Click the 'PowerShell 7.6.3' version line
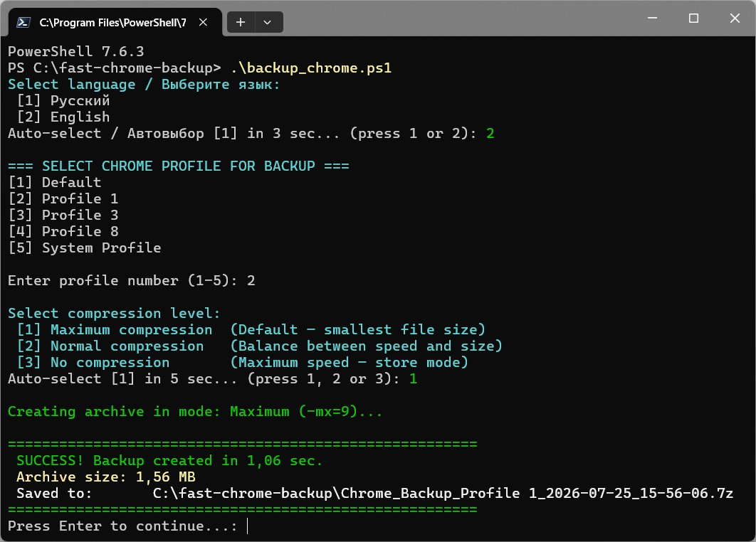This screenshot has width=756, height=542. coord(75,51)
